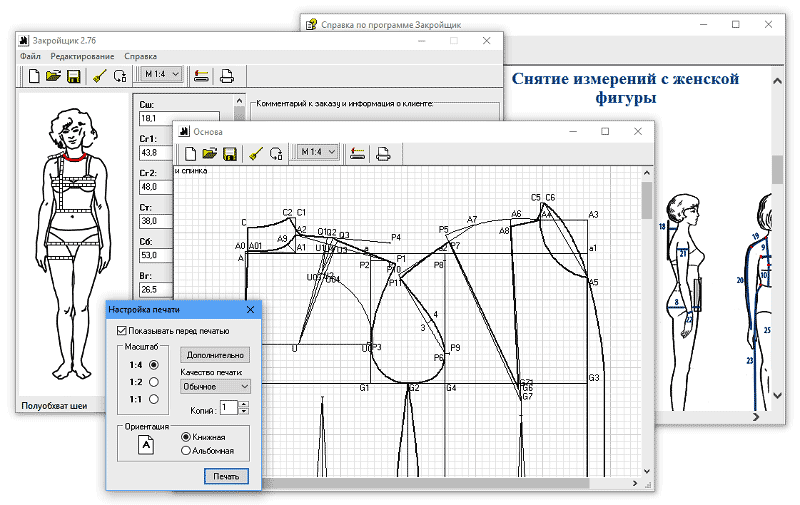This screenshot has height=505, width=800.
Task: Open the Редактирование menu
Action: click(x=82, y=56)
